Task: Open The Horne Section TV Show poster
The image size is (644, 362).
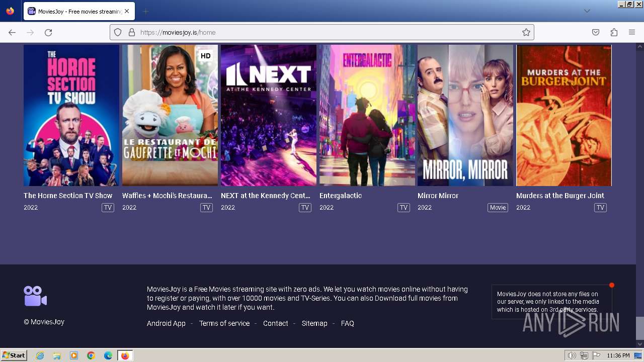Action: pyautogui.click(x=71, y=116)
